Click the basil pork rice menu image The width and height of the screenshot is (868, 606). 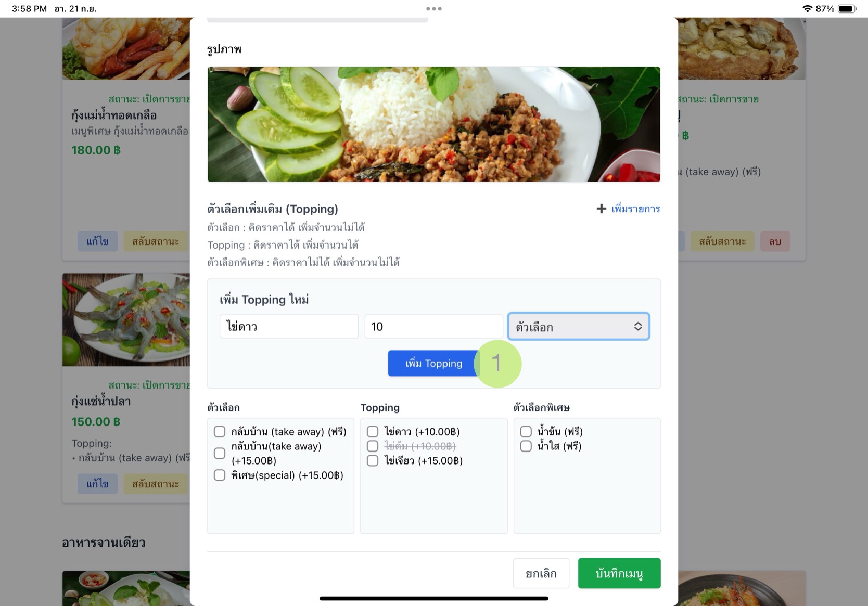433,124
